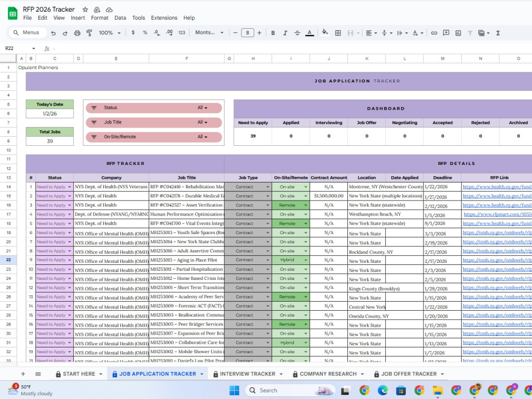Insert a link
This screenshot has width=532, height=399.
point(434,33)
